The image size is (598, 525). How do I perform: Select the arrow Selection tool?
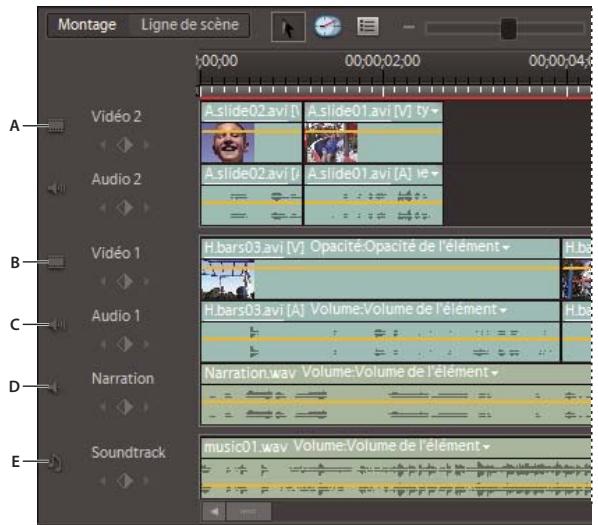point(288,27)
